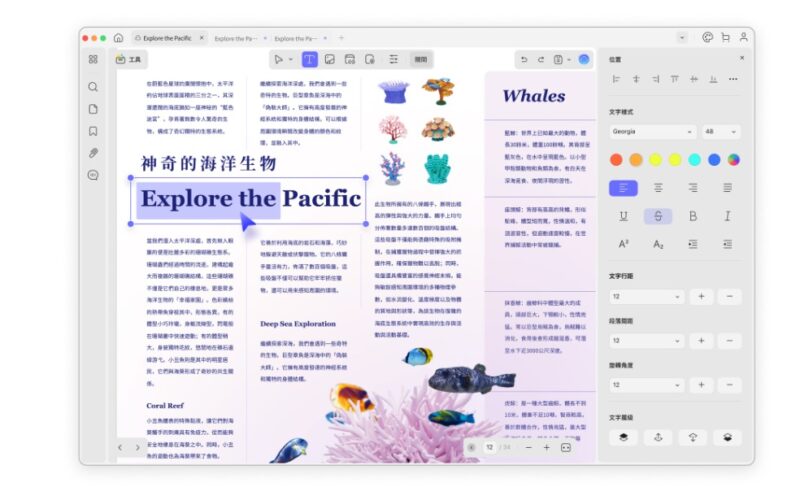This screenshot has width=800, height=500.
Task: Enable left text alignment
Action: (x=623, y=187)
